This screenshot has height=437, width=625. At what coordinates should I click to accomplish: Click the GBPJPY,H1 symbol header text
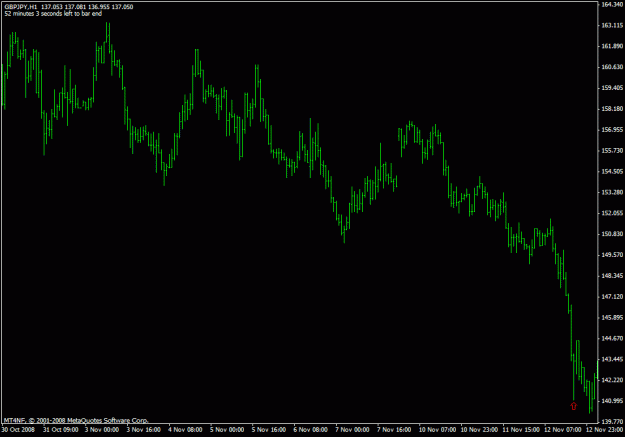pyautogui.click(x=21, y=7)
